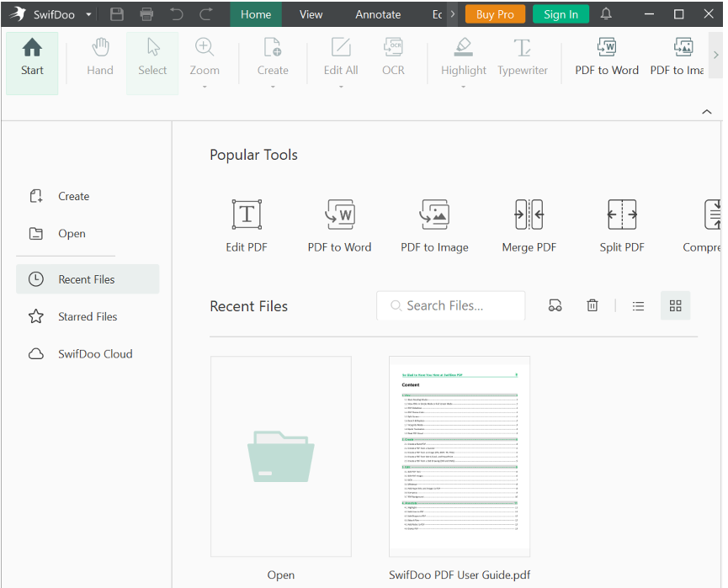The width and height of the screenshot is (728, 588).
Task: Click the Buy Pro button
Action: (x=495, y=14)
